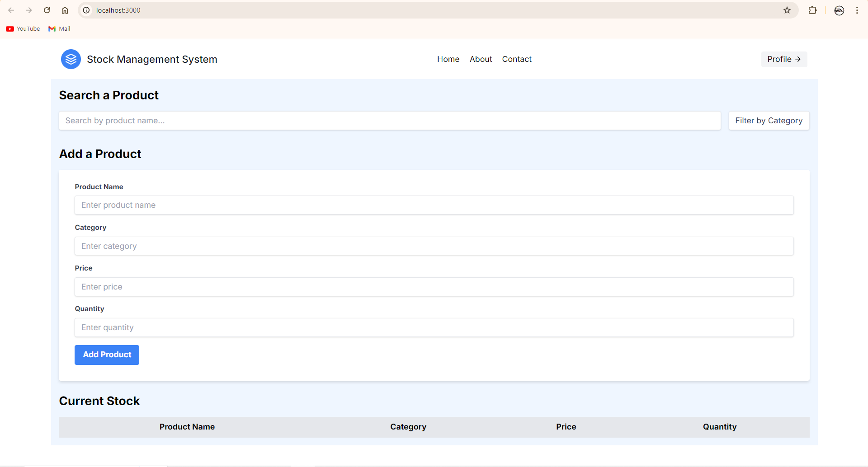The image size is (868, 467).
Task: Open the three-dot browser menu
Action: [x=857, y=10]
